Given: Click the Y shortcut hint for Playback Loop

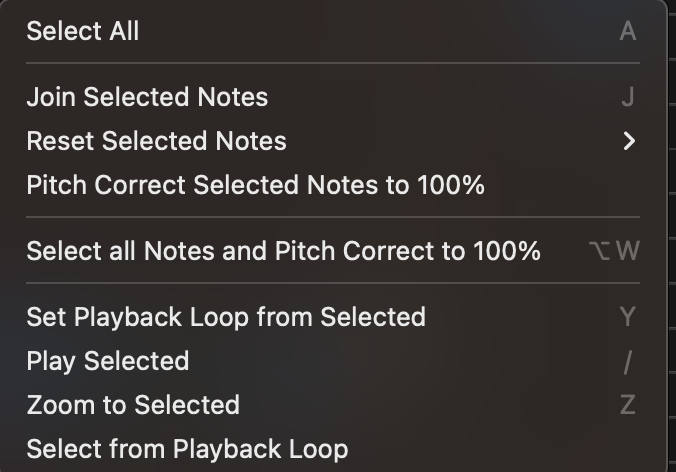Looking at the screenshot, I should pos(627,317).
